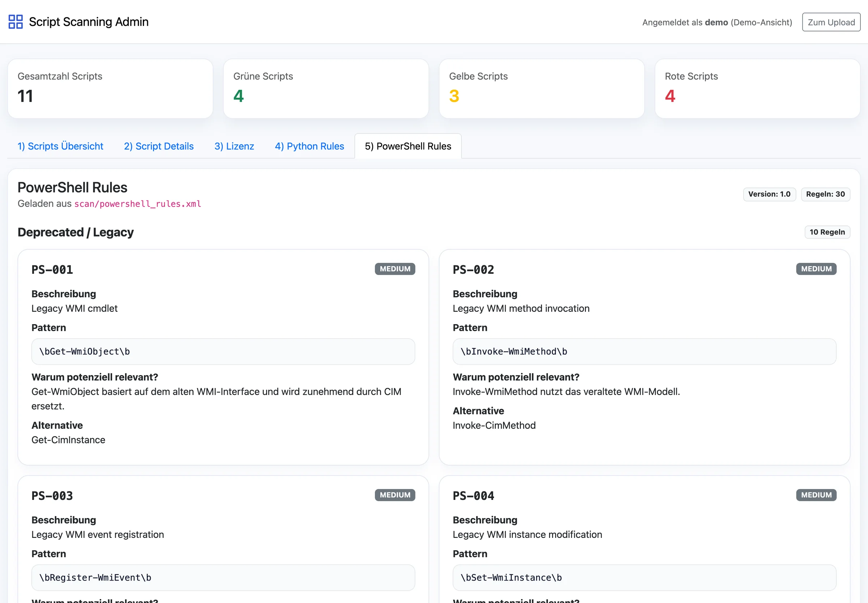Image resolution: width=868 pixels, height=603 pixels.
Task: Click the Grüne Scripts count 4
Action: click(238, 96)
